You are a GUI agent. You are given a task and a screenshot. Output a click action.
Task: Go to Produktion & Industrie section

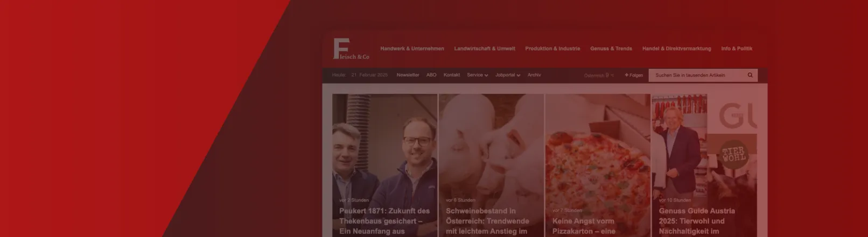point(552,48)
